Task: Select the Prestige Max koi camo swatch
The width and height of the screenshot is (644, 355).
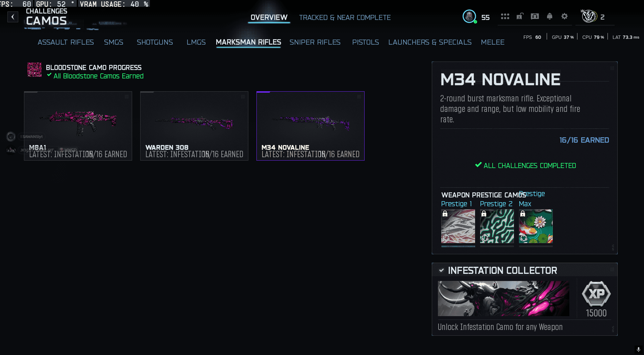Action: click(536, 226)
